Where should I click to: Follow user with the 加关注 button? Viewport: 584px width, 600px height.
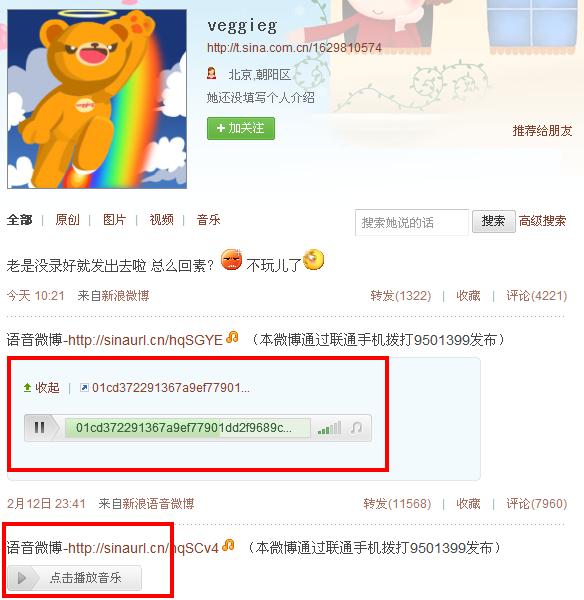click(241, 128)
